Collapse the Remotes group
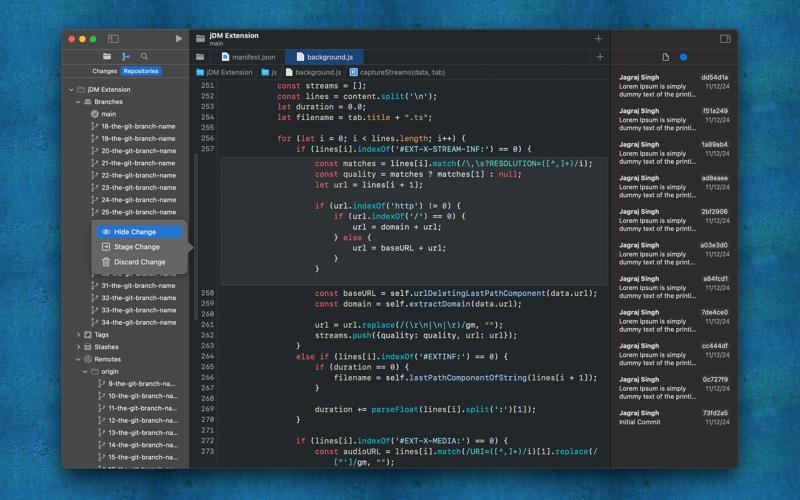 pos(78,359)
